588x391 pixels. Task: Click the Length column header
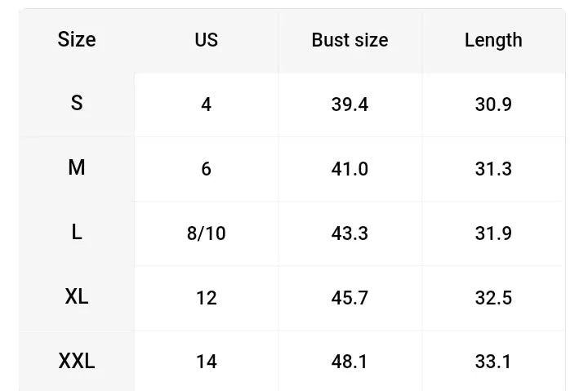pos(493,40)
